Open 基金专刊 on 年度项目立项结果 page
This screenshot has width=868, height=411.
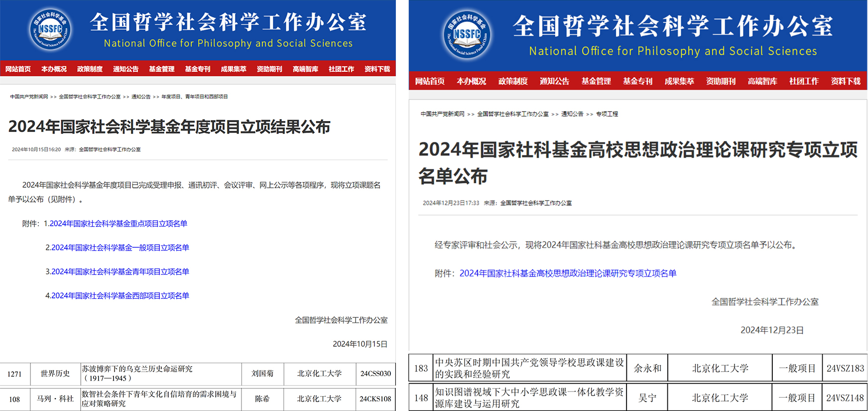(198, 69)
